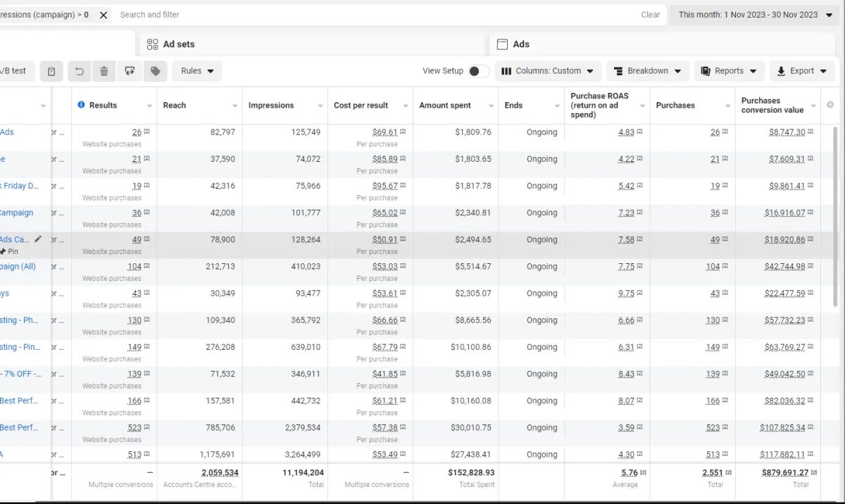Click the pencil edit icon on hovered row
Viewport: 845px width, 504px height.
click(x=38, y=239)
